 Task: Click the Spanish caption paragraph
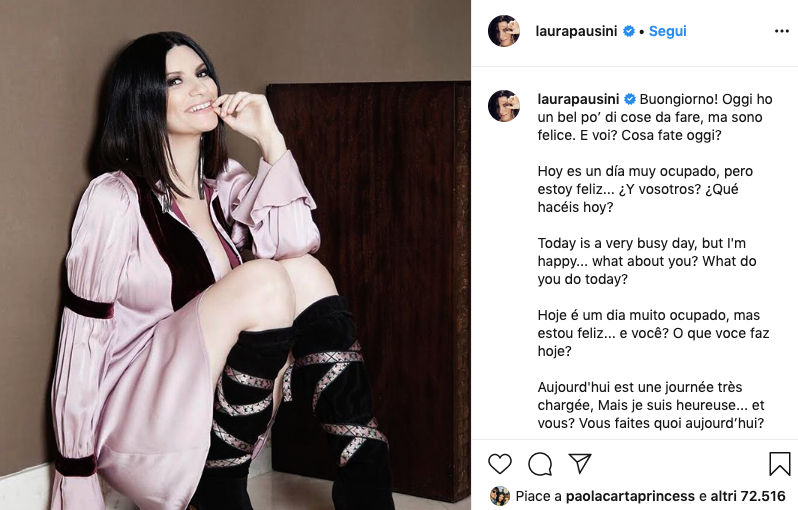point(645,189)
